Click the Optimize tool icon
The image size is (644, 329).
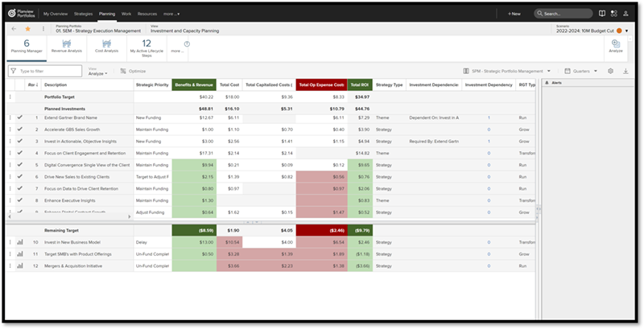point(123,71)
